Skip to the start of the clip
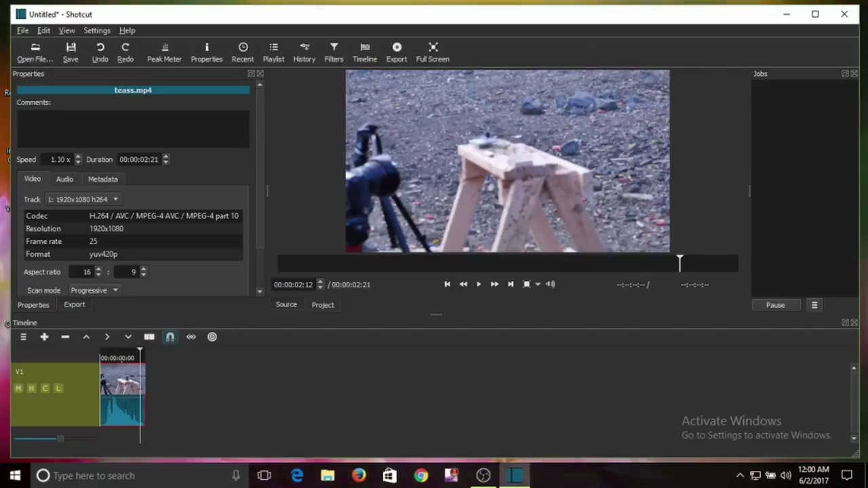 click(x=447, y=284)
